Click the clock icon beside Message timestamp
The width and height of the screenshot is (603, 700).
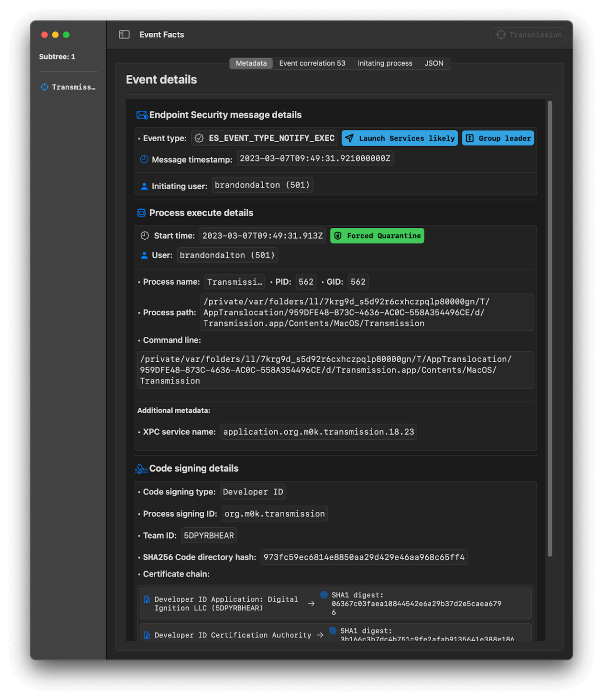tap(144, 160)
